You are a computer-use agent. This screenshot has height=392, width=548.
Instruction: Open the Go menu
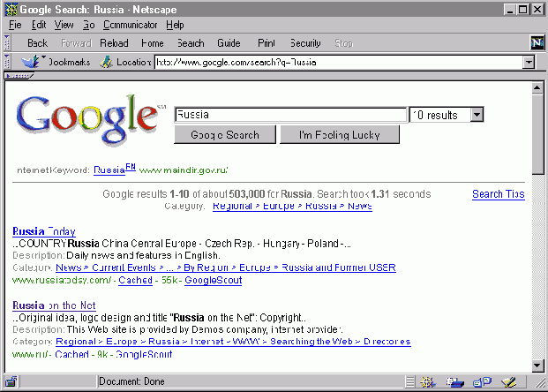89,25
